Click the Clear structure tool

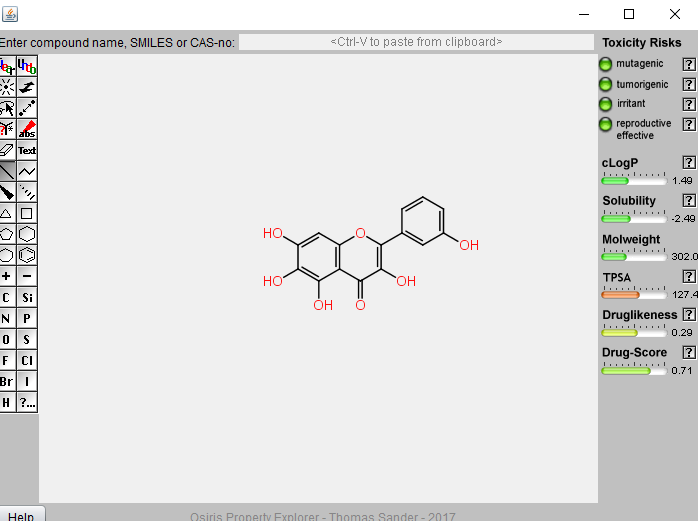point(8,66)
